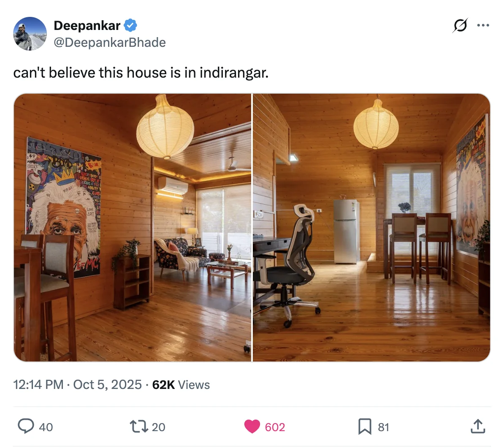Open Deepankar's profile avatar
Screen dimensions: 504x448
tap(30, 34)
